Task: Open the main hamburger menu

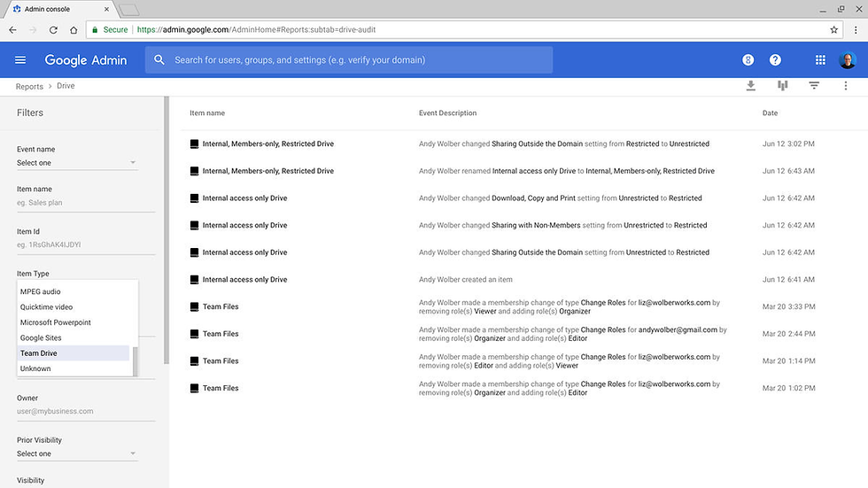Action: pos(20,59)
